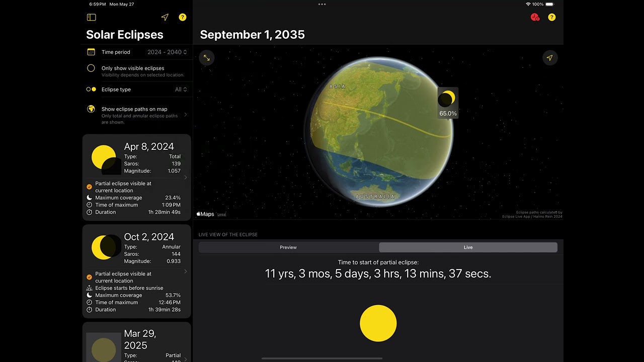Click the September 1, 2035 heading
Image resolution: width=644 pixels, height=362 pixels.
point(252,35)
